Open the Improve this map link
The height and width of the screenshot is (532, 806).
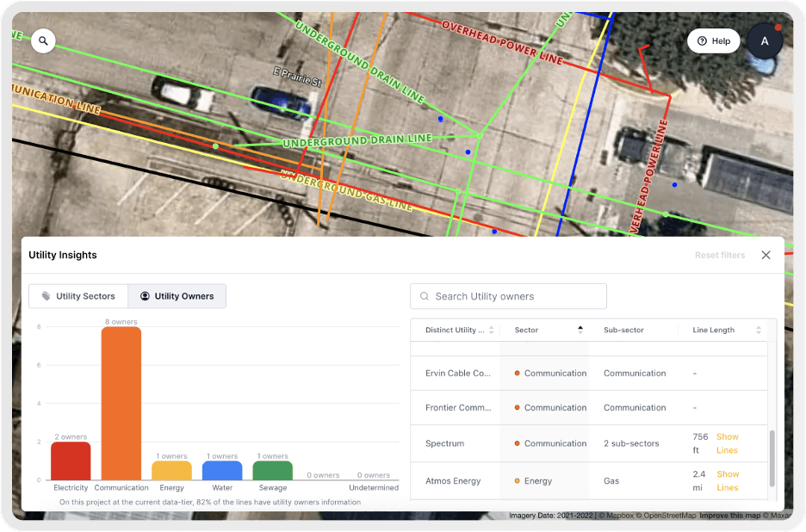(730, 517)
